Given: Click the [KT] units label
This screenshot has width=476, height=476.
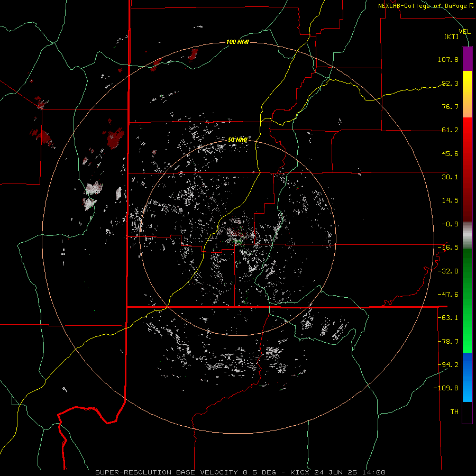Looking at the screenshot, I should pyautogui.click(x=452, y=36).
